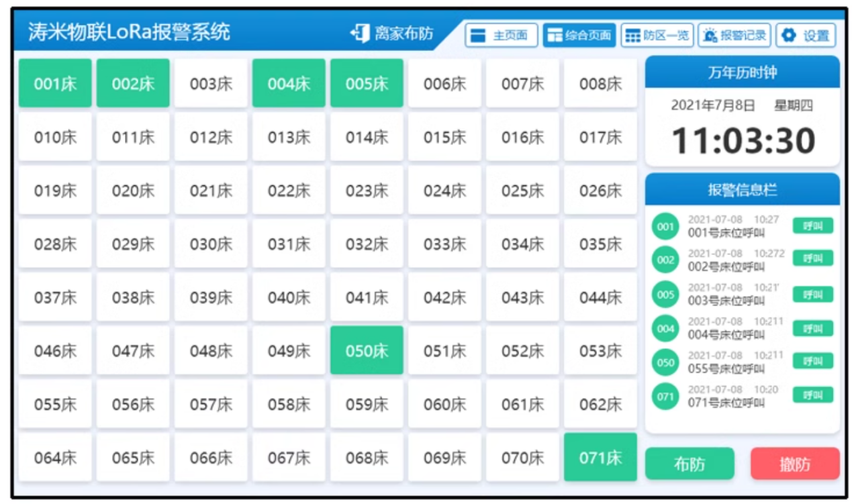
Task: Switch to the 综合页面 tab
Action: pyautogui.click(x=579, y=36)
